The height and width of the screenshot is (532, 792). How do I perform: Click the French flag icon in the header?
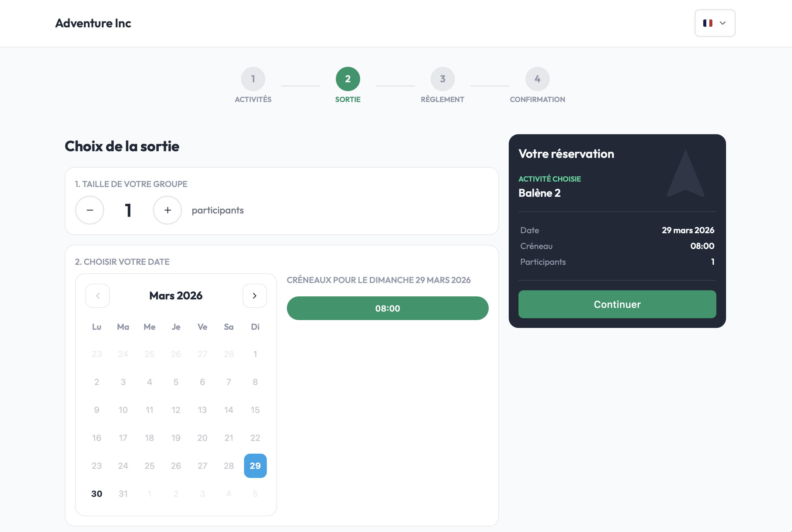(x=708, y=23)
